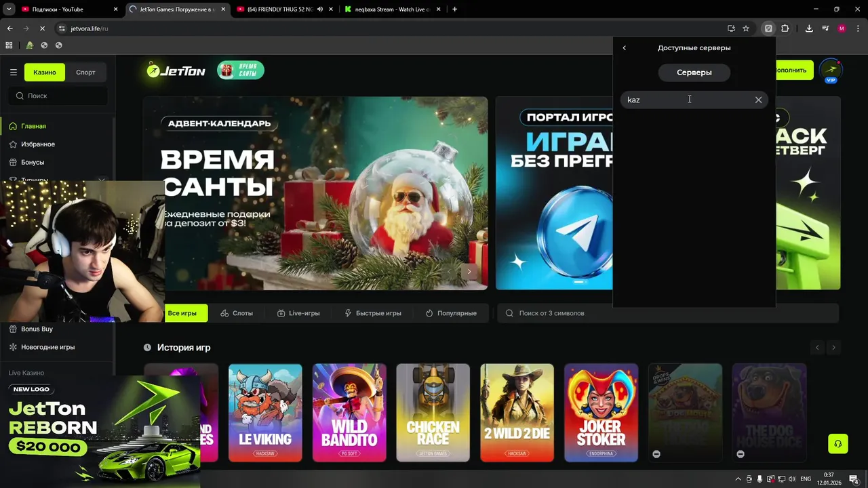Clear the kaz server search text

(758, 100)
